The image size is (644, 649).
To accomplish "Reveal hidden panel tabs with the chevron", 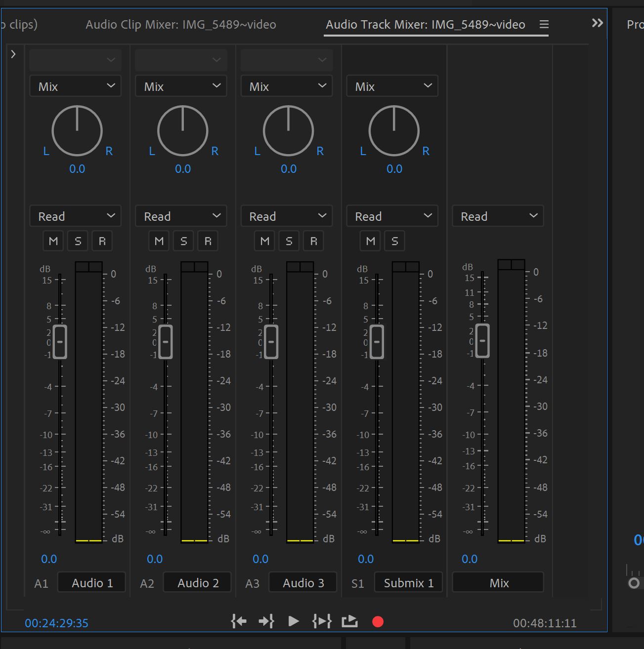I will point(597,22).
